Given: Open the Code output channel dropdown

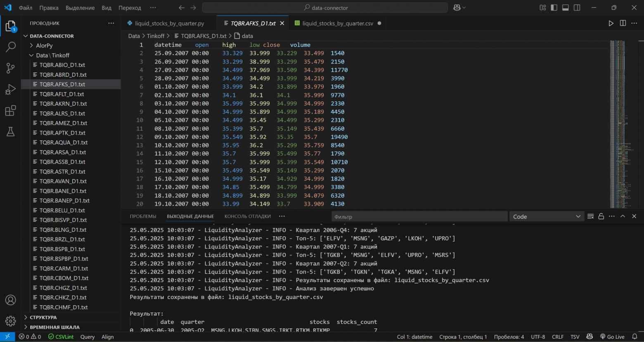Looking at the screenshot, I should click(547, 216).
